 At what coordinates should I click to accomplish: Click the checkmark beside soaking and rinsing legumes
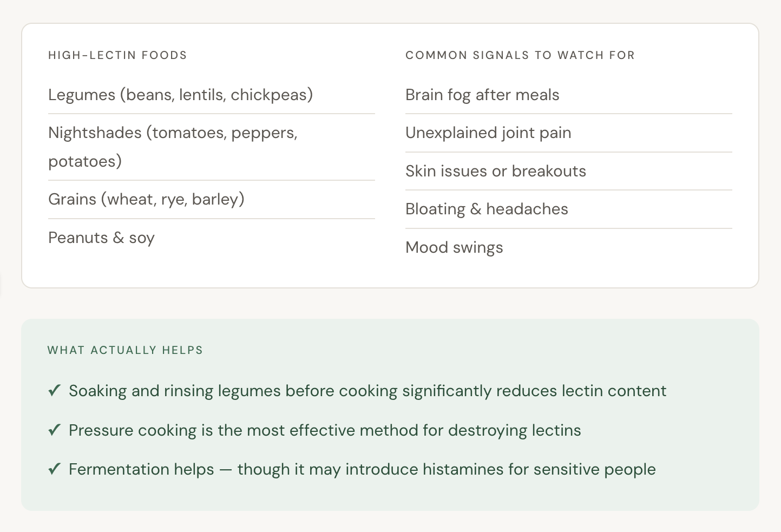54,391
